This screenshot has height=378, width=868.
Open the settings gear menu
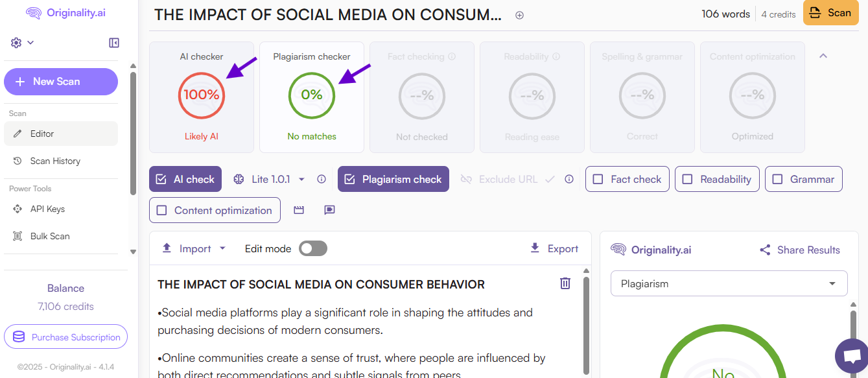pos(16,43)
